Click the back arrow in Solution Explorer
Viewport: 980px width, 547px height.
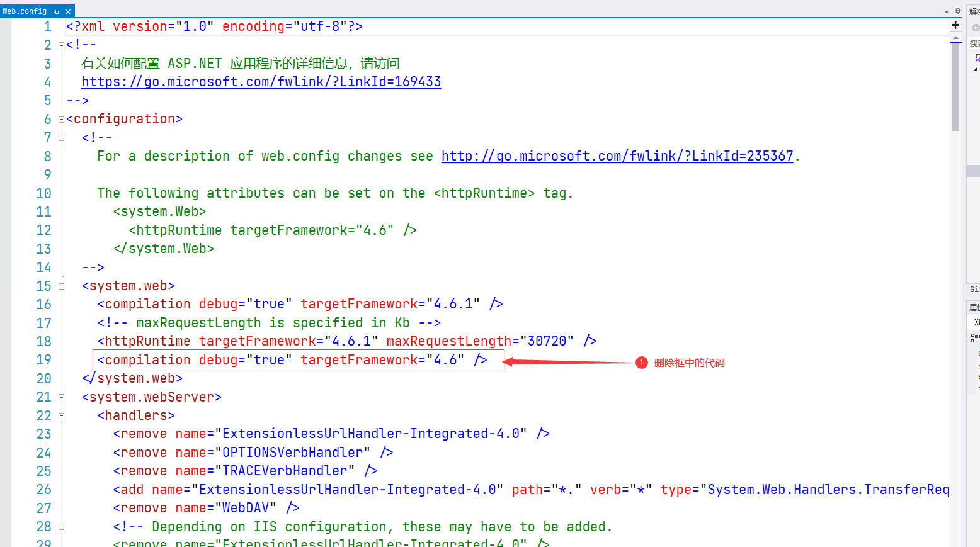[976, 28]
